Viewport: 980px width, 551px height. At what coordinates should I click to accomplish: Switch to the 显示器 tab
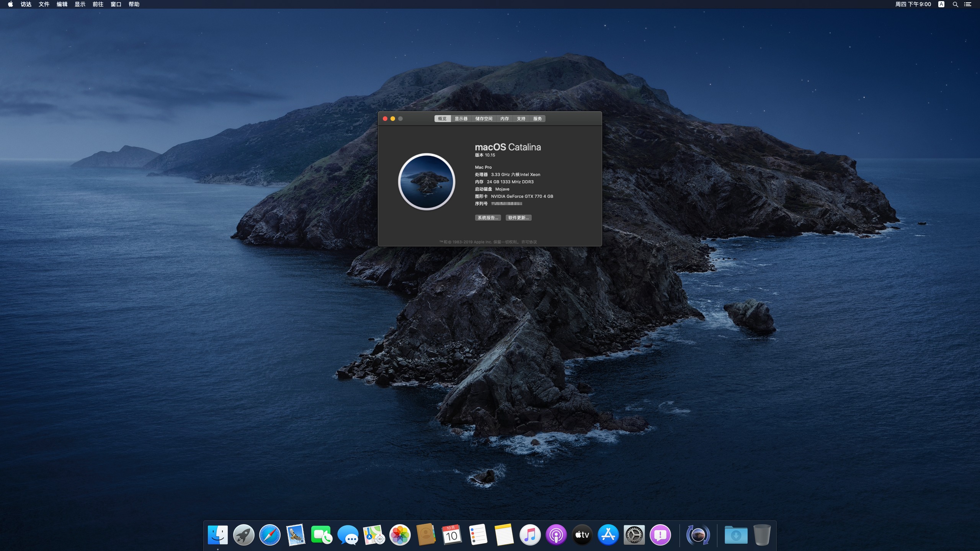tap(461, 119)
